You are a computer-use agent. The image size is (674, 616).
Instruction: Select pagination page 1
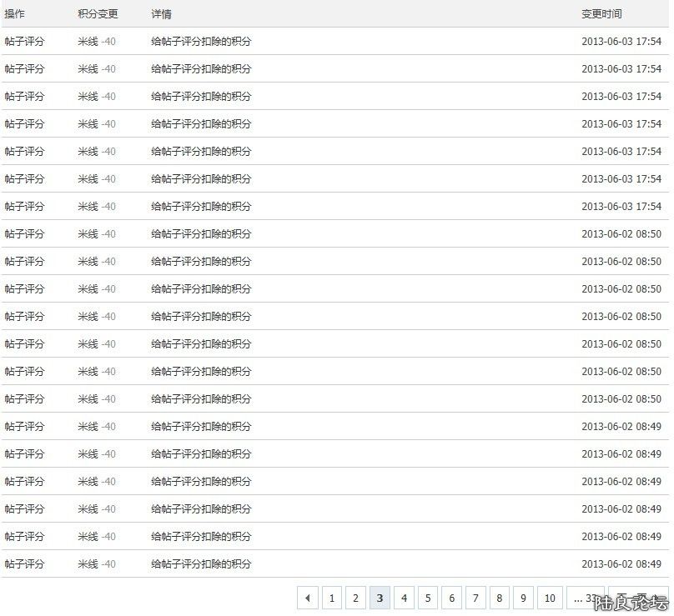coord(332,598)
